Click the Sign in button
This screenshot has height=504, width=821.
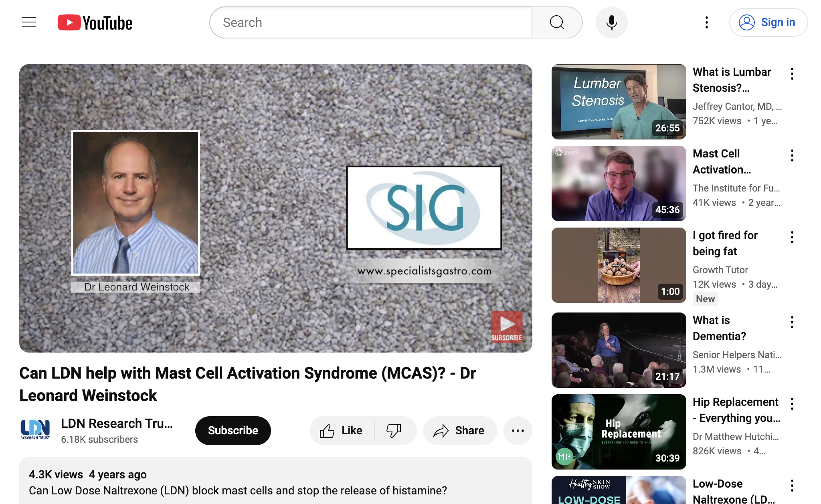click(768, 22)
